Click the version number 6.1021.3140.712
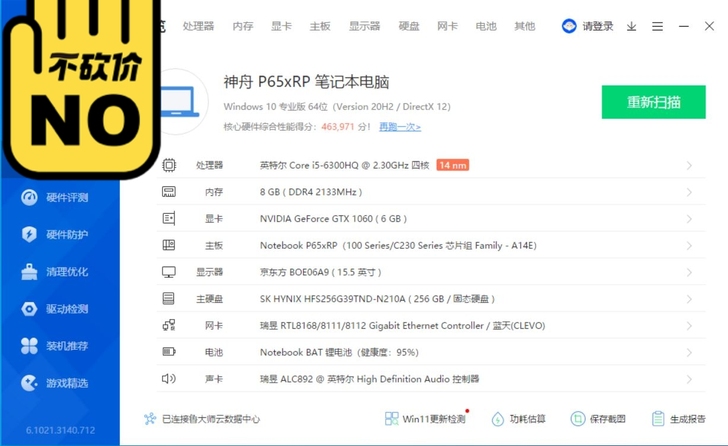728x446 pixels. click(x=60, y=430)
